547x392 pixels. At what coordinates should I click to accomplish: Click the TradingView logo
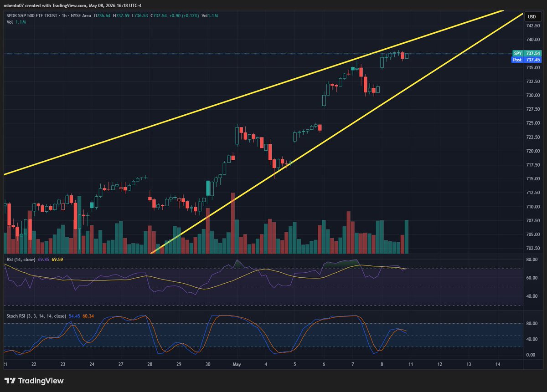point(34,381)
